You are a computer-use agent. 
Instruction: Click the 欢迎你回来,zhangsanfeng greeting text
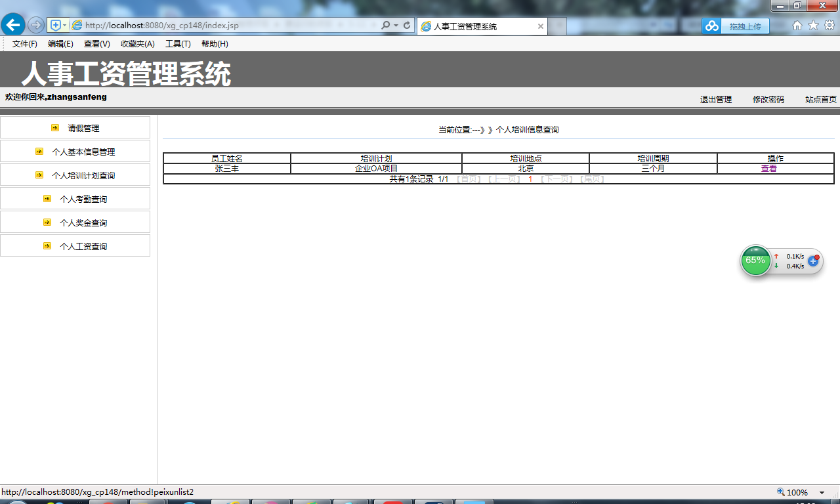pyautogui.click(x=56, y=97)
